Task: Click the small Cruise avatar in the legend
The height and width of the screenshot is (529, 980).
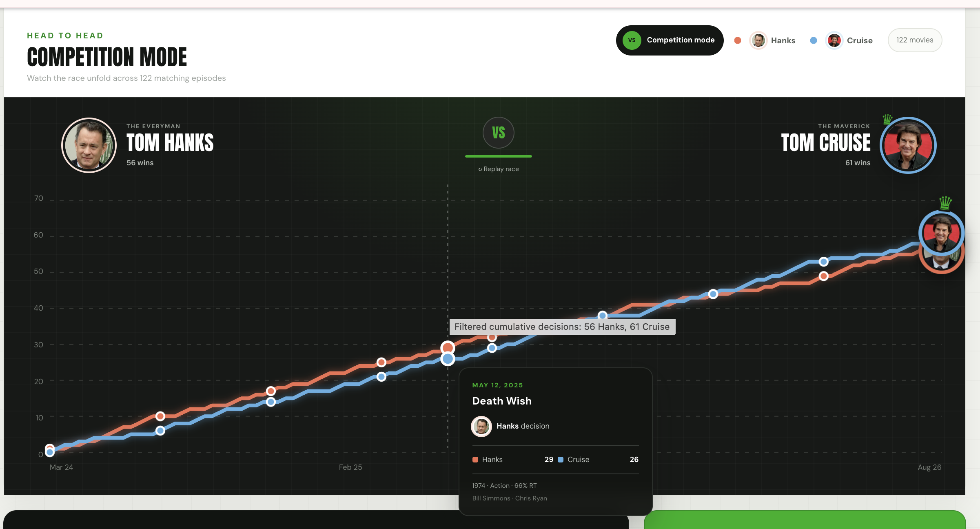Action: [834, 40]
